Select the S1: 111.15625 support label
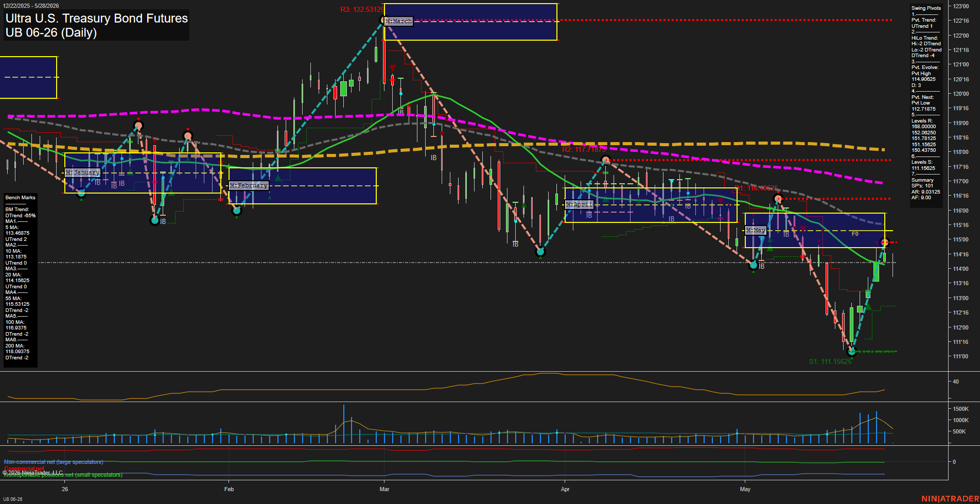Viewport: 980px width, 504px height. [x=830, y=361]
